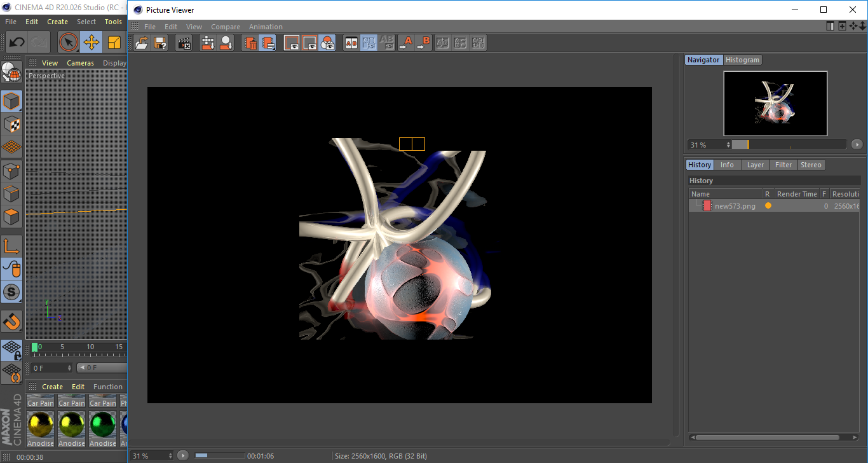868x463 pixels.
Task: Open the zoom stepper in the Navigator panel
Action: 729,144
